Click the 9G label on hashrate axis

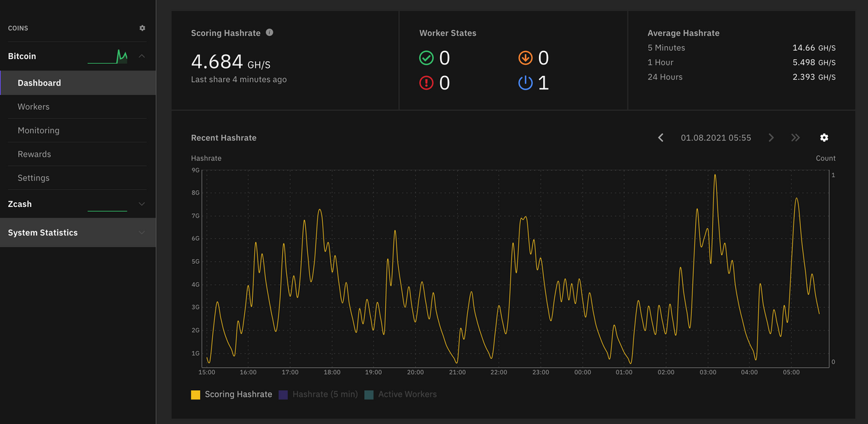click(x=195, y=170)
